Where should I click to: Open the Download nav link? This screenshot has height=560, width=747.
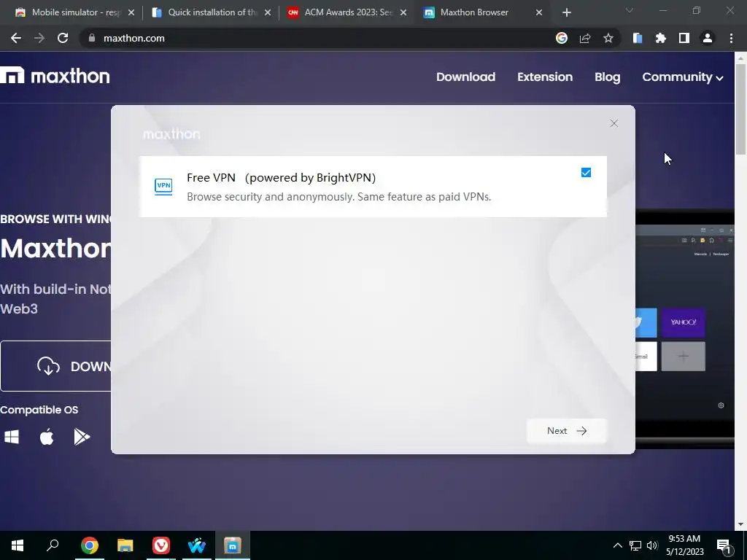tap(465, 77)
